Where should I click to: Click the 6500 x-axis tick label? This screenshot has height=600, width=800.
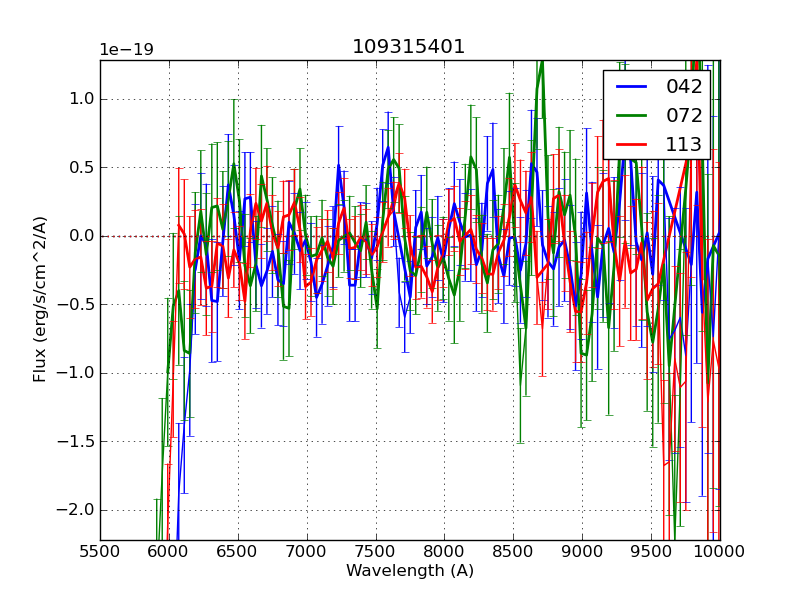(238, 551)
